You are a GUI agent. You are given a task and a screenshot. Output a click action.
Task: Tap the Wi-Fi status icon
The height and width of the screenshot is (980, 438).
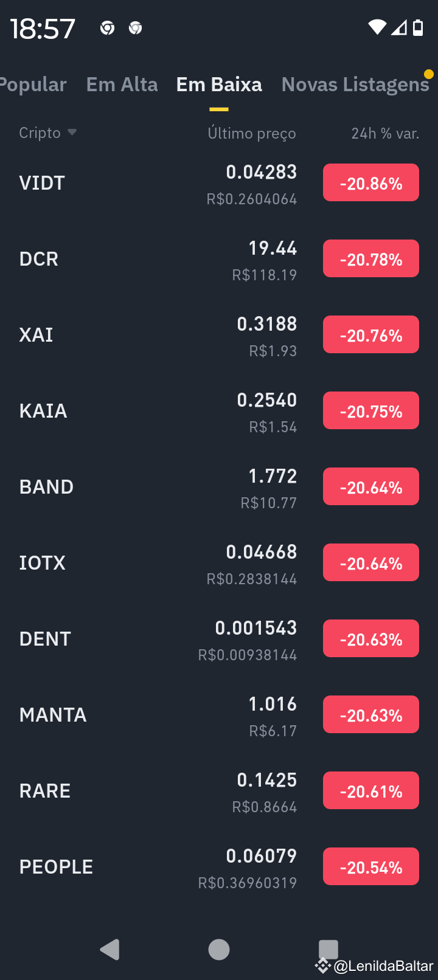pyautogui.click(x=377, y=27)
